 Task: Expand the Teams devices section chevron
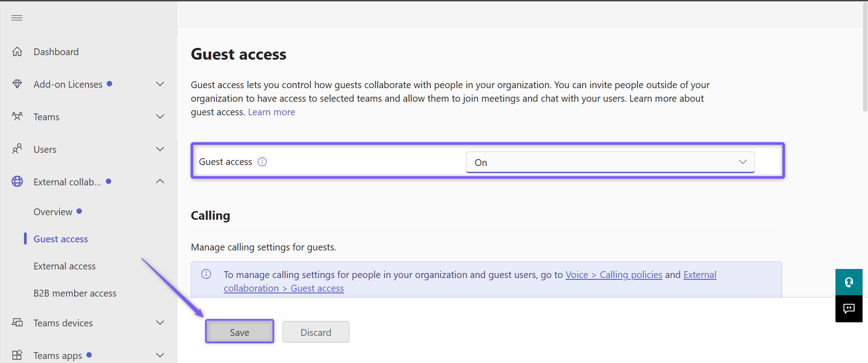click(x=160, y=323)
